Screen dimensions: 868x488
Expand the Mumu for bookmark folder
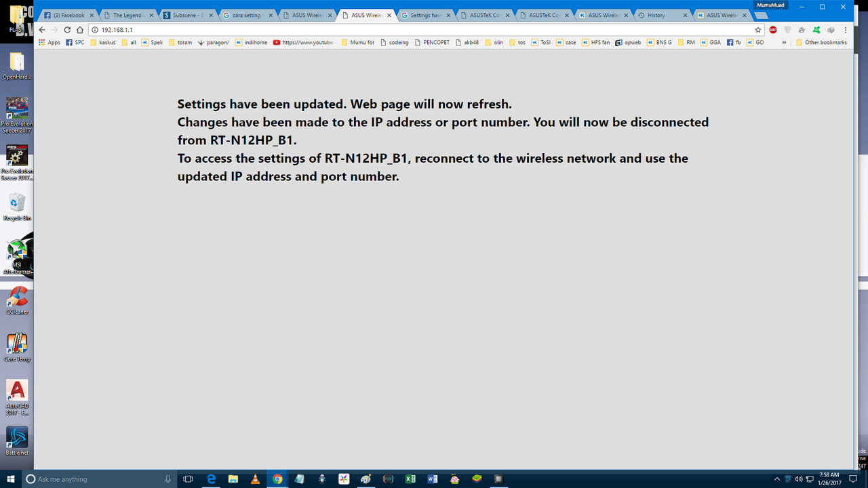358,42
